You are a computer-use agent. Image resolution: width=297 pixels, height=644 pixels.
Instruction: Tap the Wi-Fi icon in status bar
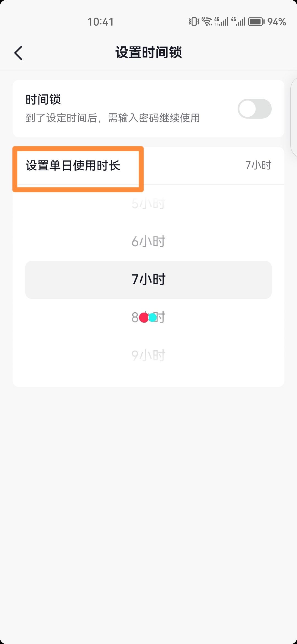tap(207, 21)
